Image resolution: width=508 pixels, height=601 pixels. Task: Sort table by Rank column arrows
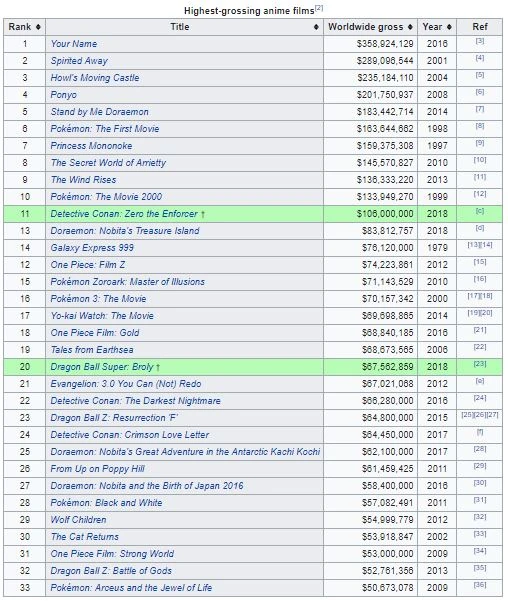point(38,27)
